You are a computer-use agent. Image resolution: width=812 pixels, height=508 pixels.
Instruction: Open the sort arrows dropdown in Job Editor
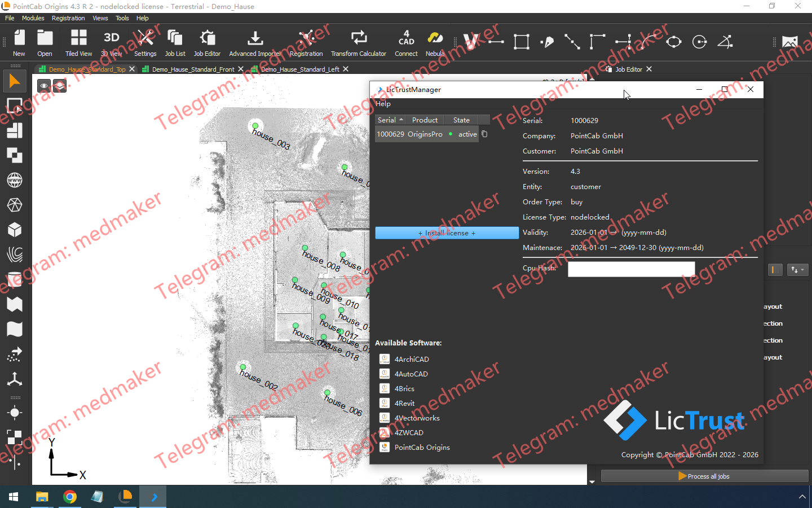[797, 270]
